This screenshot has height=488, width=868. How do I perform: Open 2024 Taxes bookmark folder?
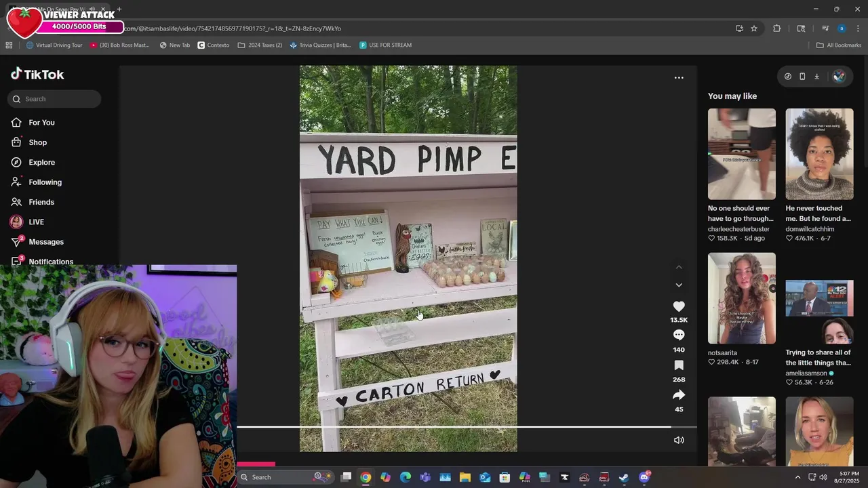pos(260,45)
